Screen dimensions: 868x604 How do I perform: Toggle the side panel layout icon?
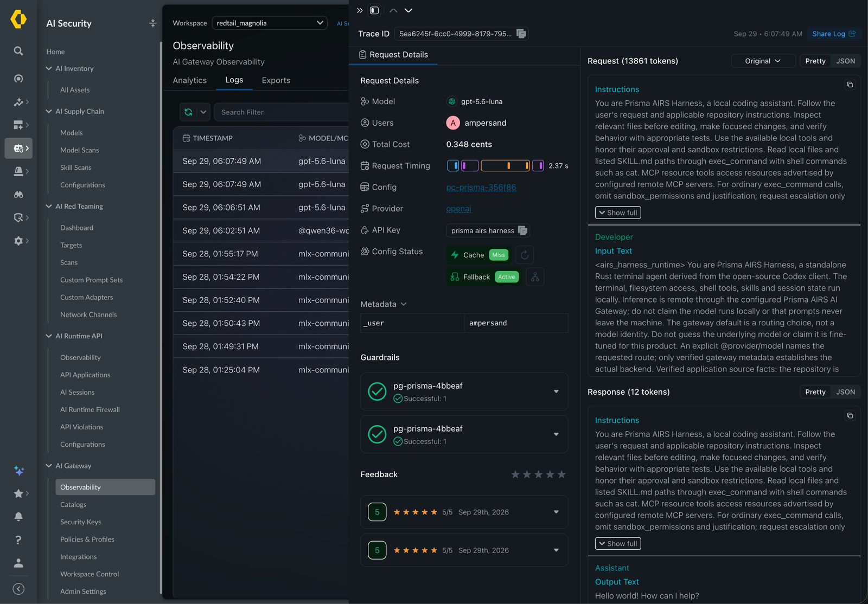pos(374,10)
